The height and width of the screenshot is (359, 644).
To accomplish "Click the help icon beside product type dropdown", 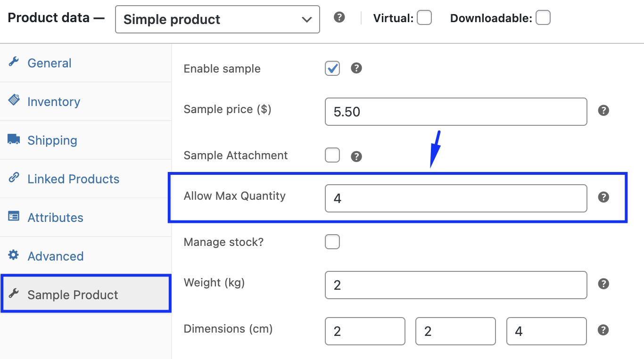I will pyautogui.click(x=339, y=17).
